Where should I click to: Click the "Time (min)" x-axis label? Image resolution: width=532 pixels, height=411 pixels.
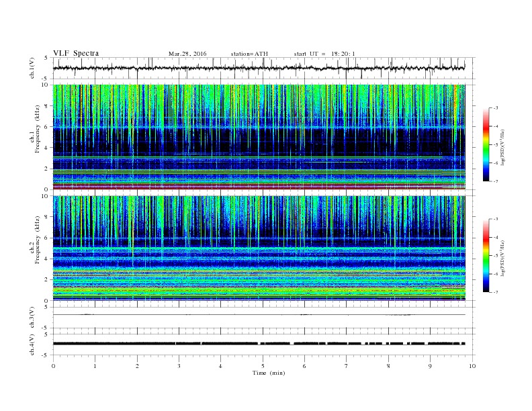point(269,373)
